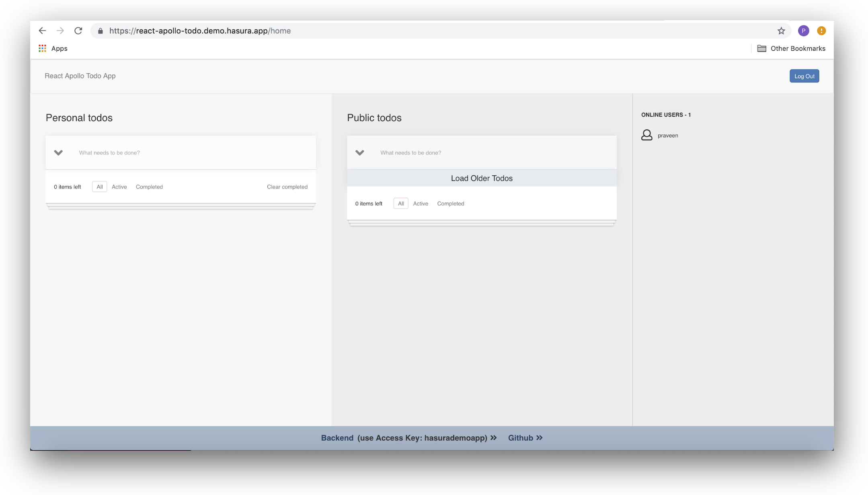Open the Apps grid icon

click(42, 48)
